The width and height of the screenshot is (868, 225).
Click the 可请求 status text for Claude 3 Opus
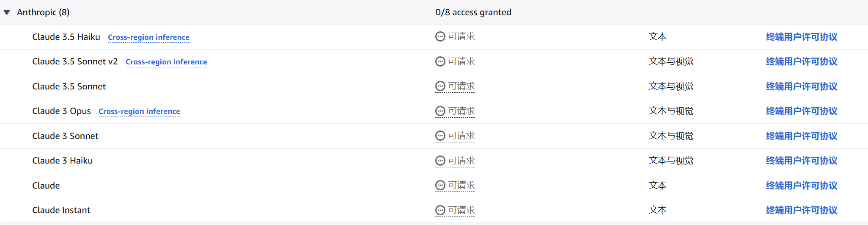point(461,111)
